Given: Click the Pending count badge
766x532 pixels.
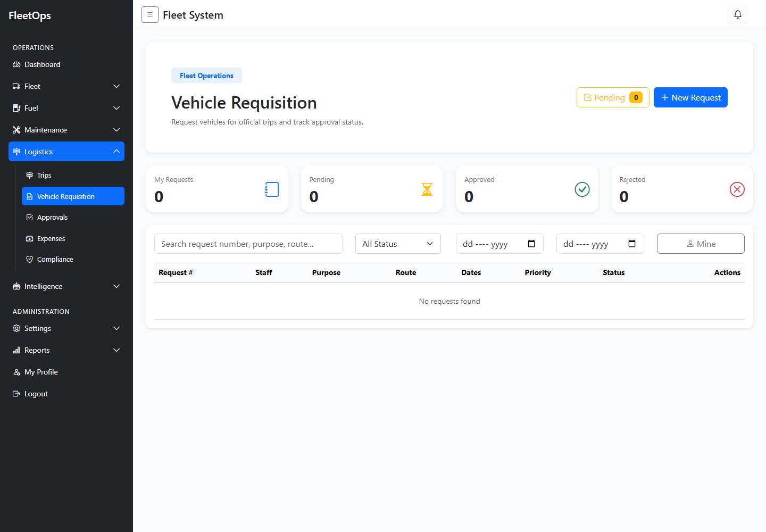Looking at the screenshot, I should 636,97.
